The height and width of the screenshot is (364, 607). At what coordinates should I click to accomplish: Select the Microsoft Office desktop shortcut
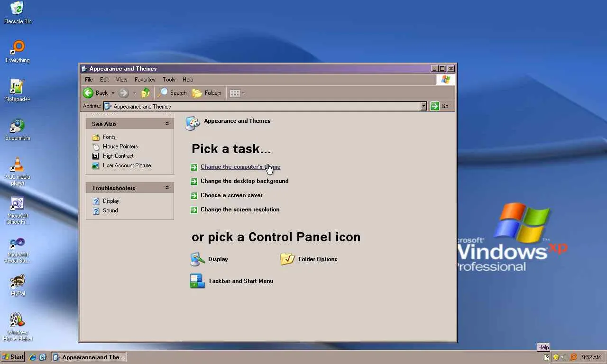pyautogui.click(x=18, y=210)
